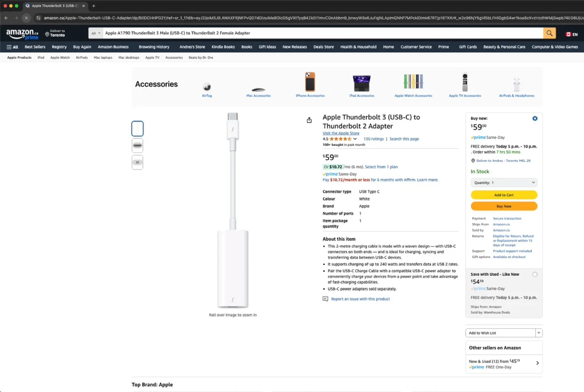The image size is (584, 392).
Task: Click the search magnifying glass button
Action: point(549,33)
